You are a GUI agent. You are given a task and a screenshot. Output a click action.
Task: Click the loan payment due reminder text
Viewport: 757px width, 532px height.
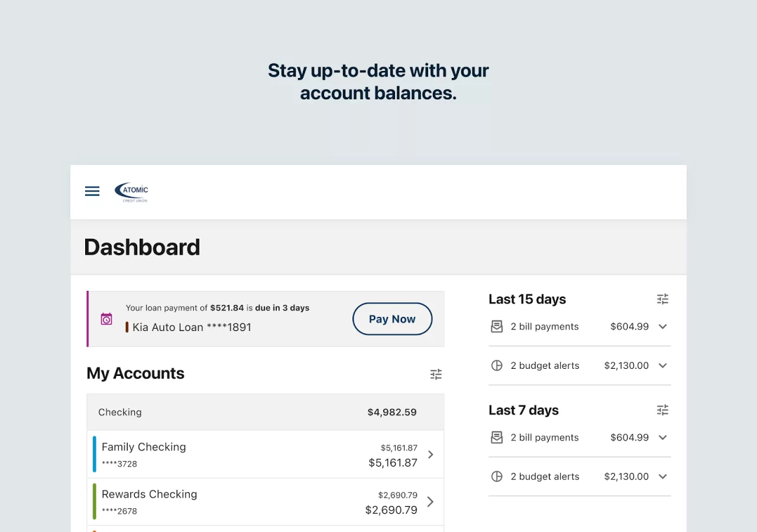tap(218, 308)
